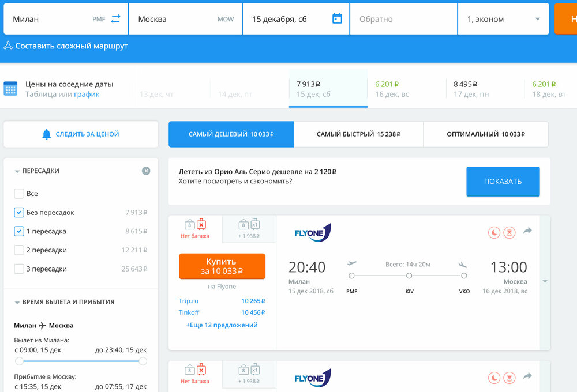Click the complex route icon
Viewport: 577px width, 392px height.
coord(8,45)
